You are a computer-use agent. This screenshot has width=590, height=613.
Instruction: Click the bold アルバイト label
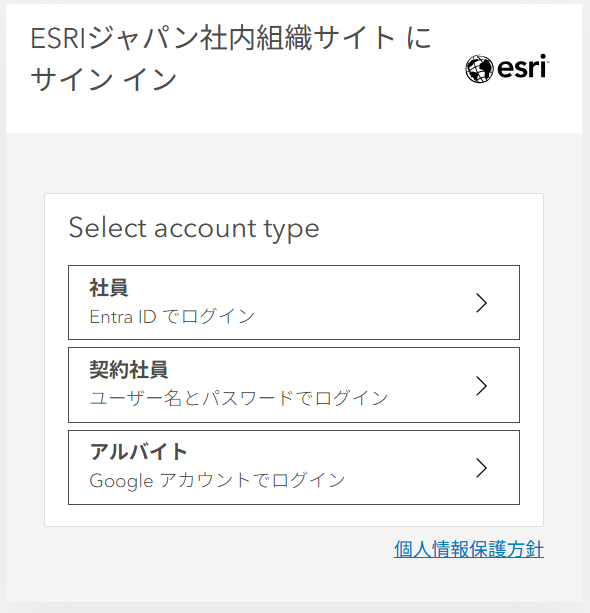(138, 452)
